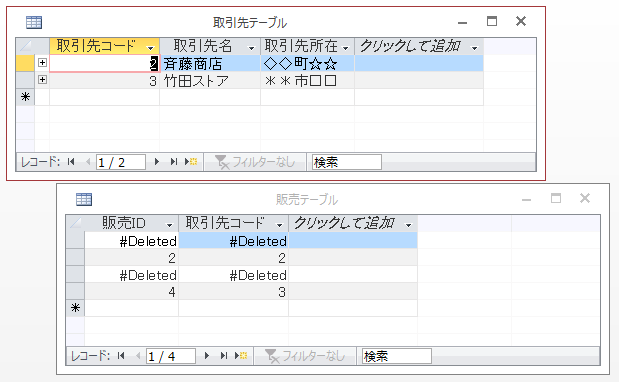
Task: Click the 検索 search box in 取引先テーブル
Action: click(x=347, y=162)
